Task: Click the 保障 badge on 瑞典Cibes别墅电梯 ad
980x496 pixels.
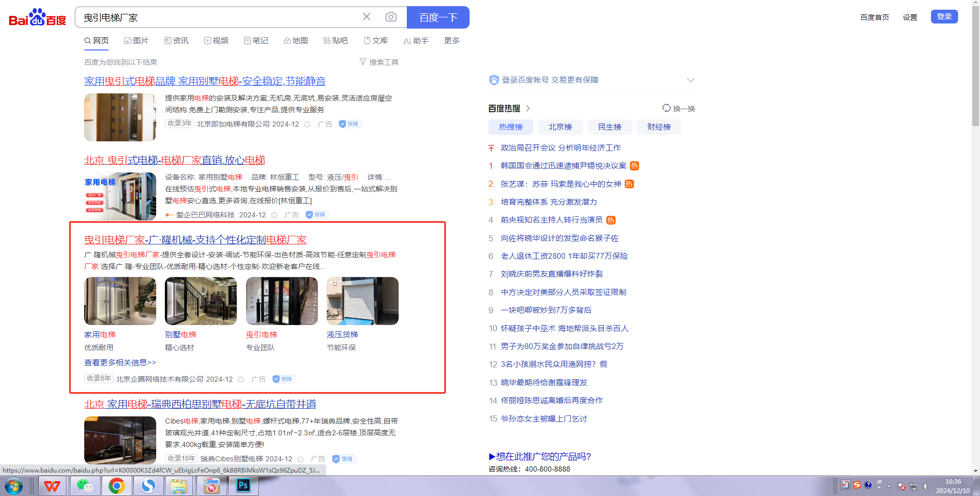Action: 344,459
